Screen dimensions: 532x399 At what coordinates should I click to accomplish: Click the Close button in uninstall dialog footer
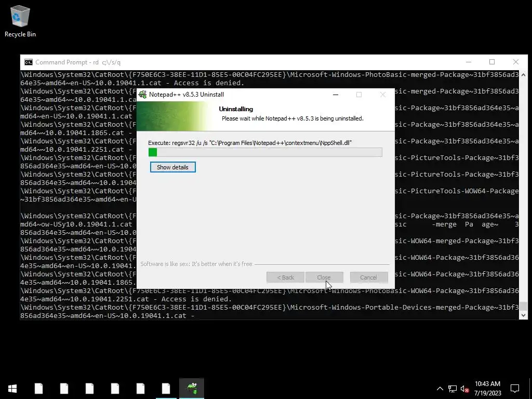coord(324,277)
